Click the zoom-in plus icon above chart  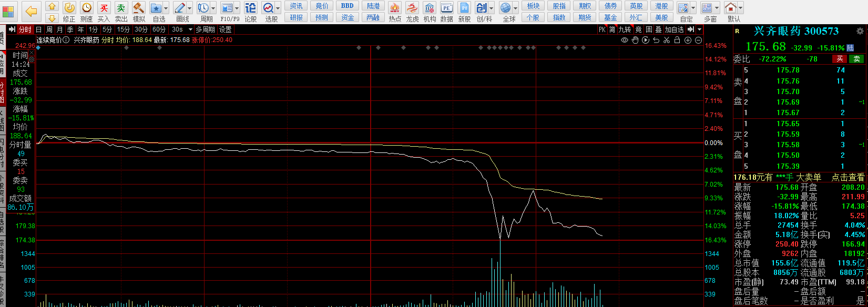pos(688,40)
